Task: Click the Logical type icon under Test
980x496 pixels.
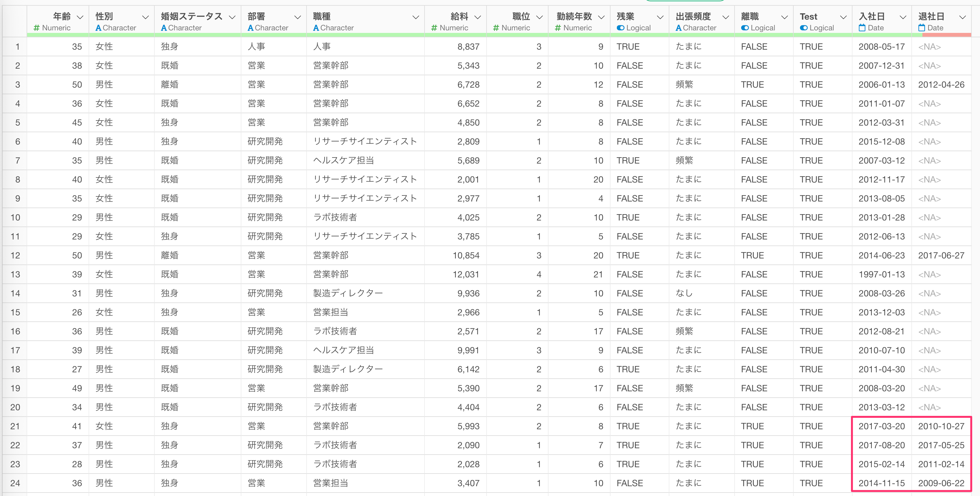Action: point(804,28)
